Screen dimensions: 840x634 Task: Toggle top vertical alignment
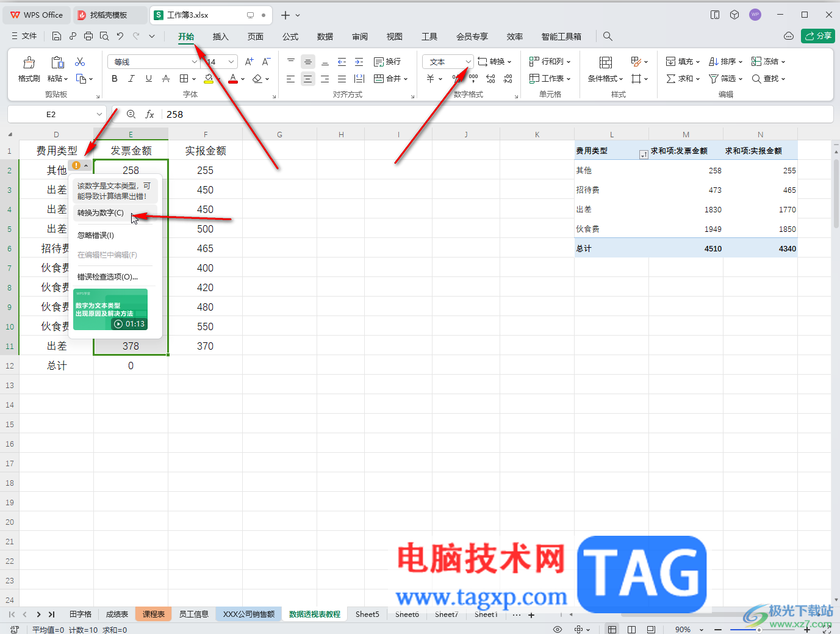click(x=290, y=62)
